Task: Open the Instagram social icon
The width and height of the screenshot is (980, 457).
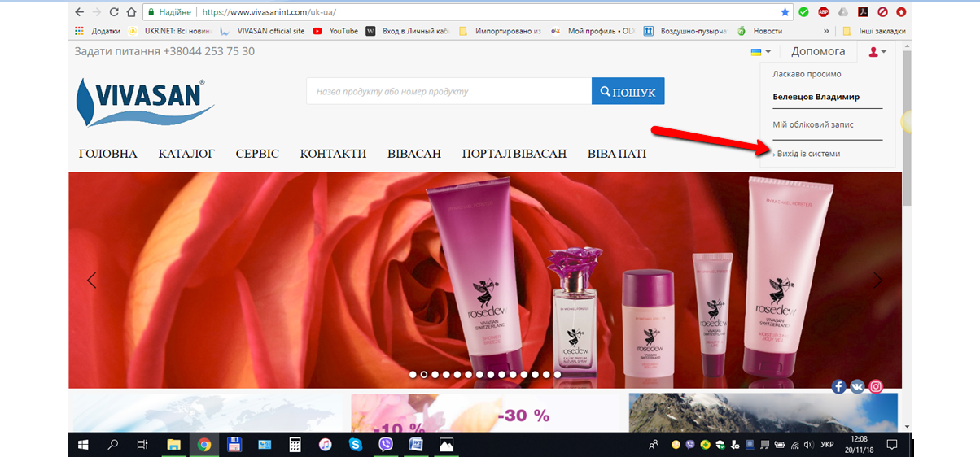Action: click(877, 387)
